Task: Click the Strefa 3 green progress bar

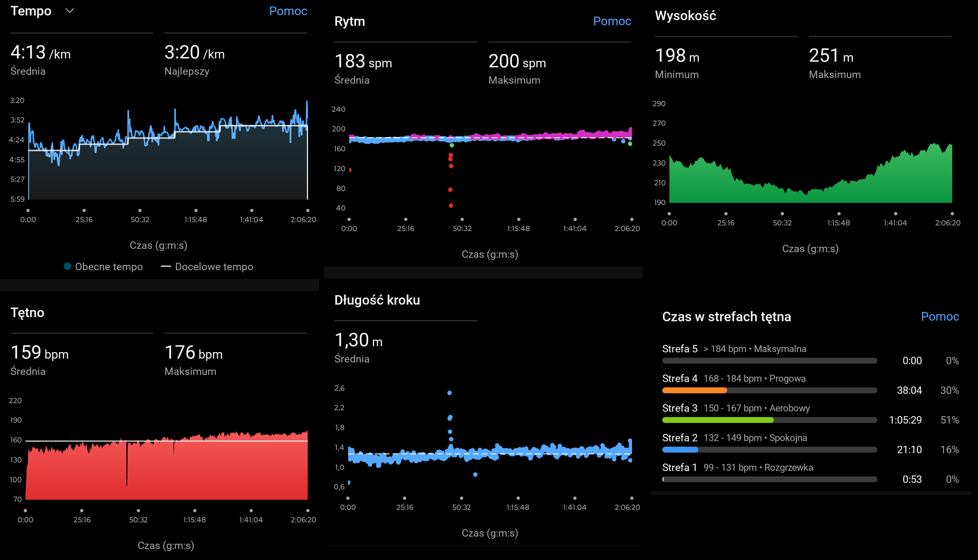Action: [x=717, y=420]
